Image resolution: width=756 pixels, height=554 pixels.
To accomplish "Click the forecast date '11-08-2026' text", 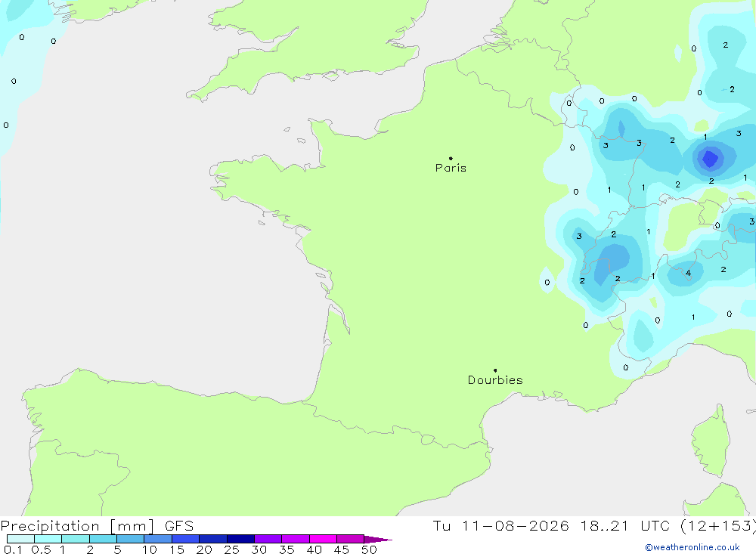I will click(x=515, y=526).
